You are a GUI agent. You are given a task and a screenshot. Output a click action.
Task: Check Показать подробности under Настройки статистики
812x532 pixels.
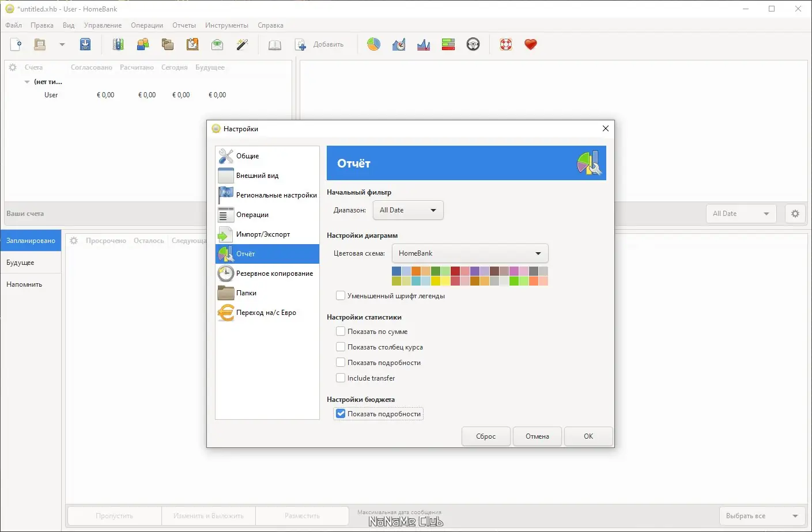(341, 362)
